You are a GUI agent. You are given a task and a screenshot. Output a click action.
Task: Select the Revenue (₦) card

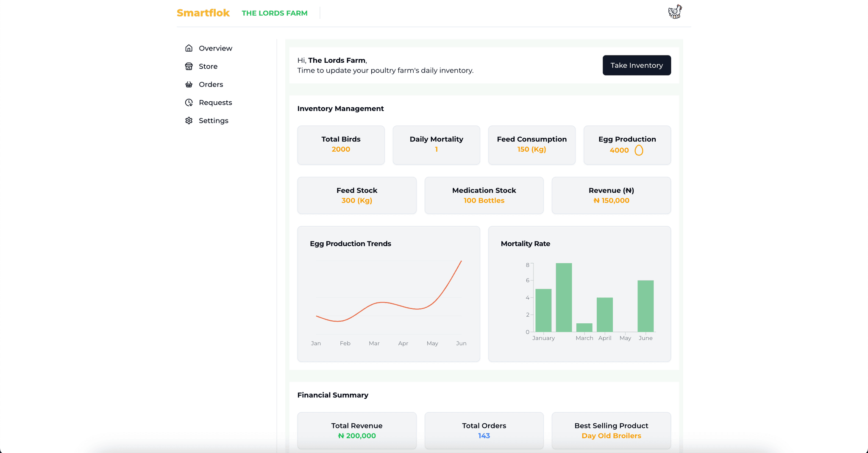(x=611, y=195)
